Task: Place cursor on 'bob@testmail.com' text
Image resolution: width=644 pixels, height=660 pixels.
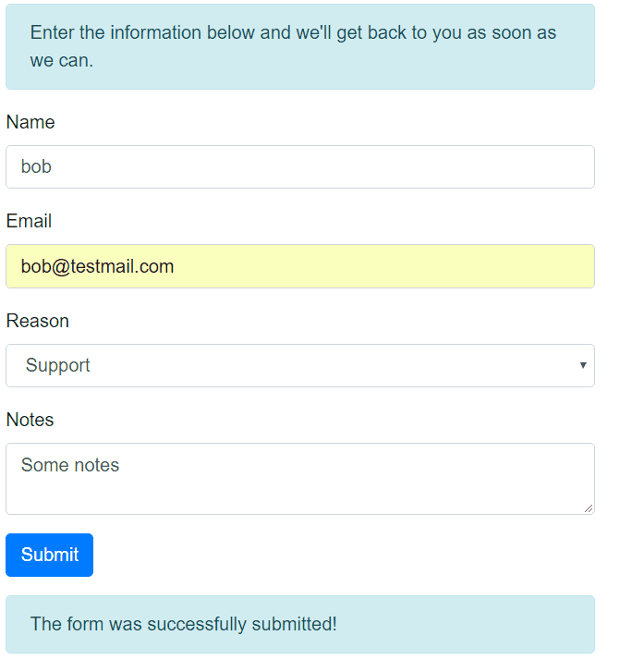Action: [97, 267]
